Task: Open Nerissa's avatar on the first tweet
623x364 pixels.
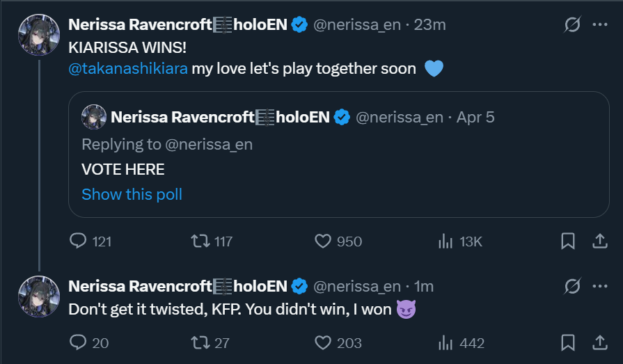Action: tap(38, 35)
